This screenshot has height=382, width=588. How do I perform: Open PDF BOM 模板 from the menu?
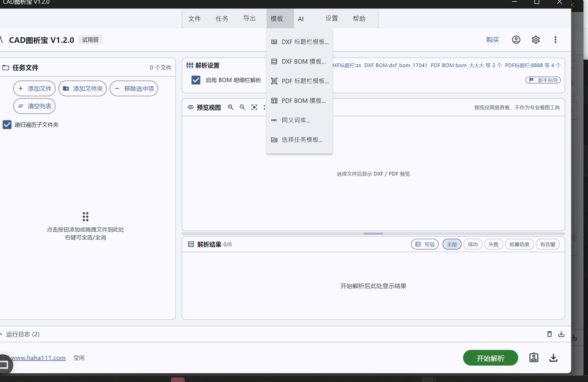299,101
